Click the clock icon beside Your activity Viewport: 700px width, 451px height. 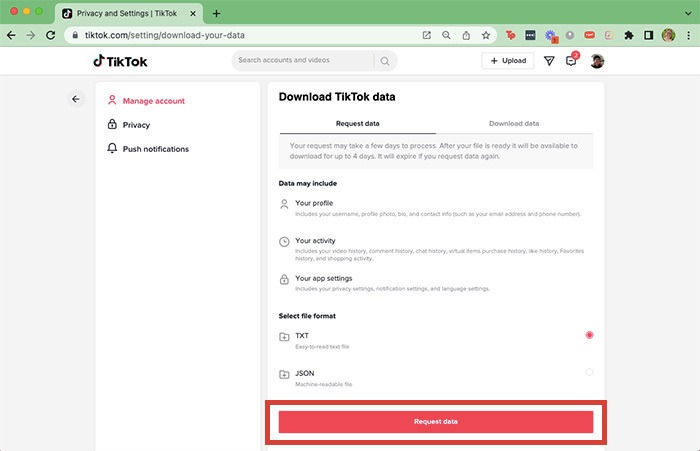click(284, 242)
